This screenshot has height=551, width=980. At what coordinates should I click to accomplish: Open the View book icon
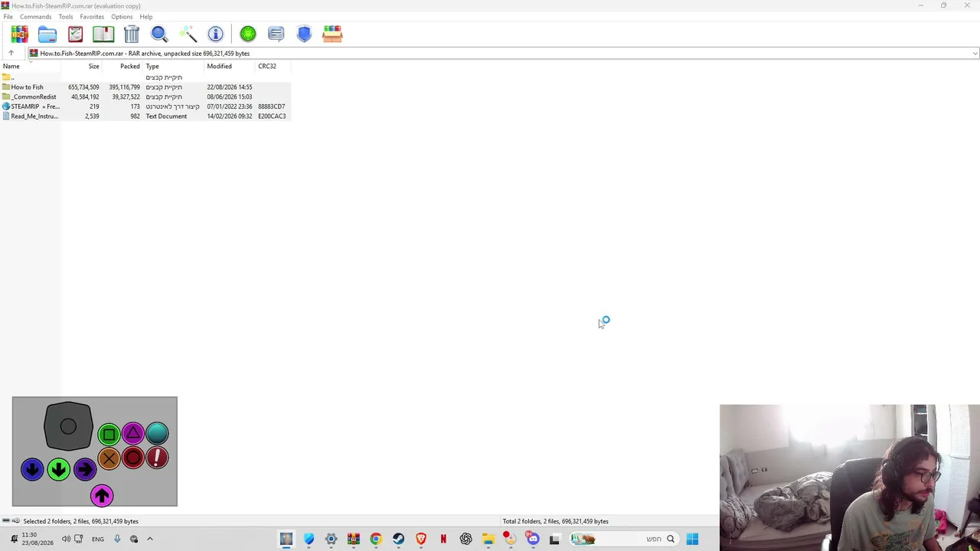pos(103,34)
